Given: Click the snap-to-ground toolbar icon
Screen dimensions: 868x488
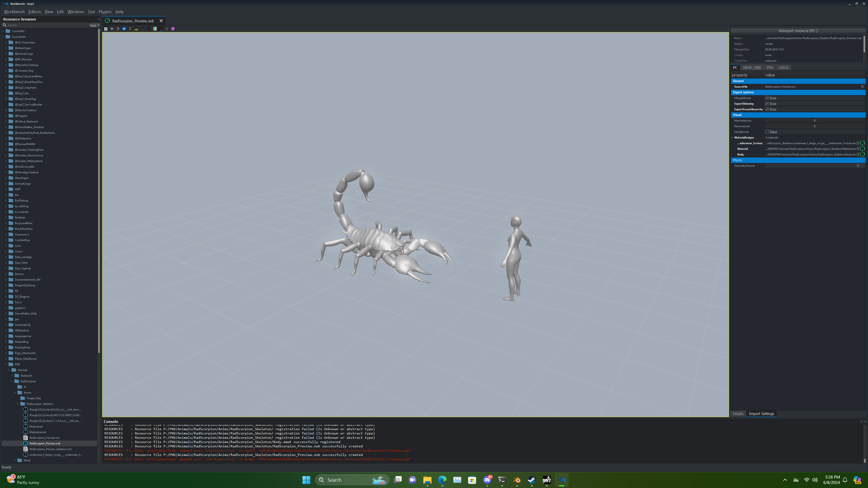Looking at the screenshot, I should click(136, 29).
